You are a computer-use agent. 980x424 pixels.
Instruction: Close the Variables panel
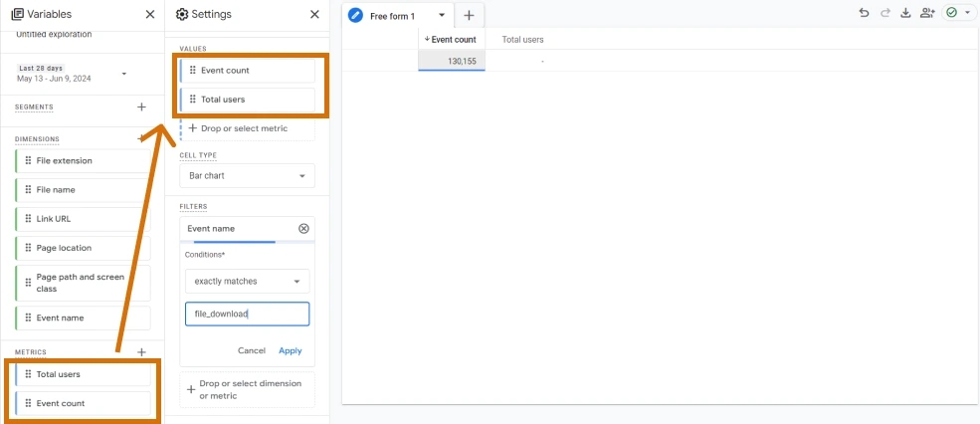point(150,14)
